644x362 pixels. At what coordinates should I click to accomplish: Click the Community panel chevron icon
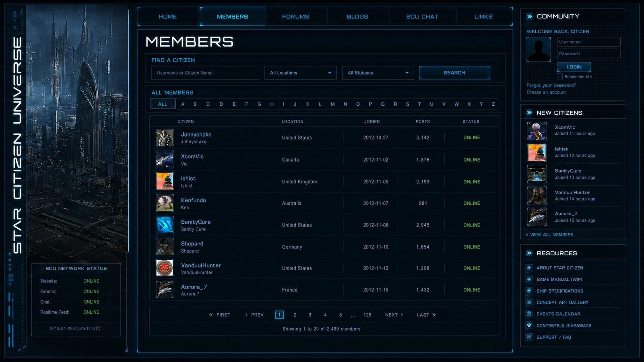click(530, 16)
